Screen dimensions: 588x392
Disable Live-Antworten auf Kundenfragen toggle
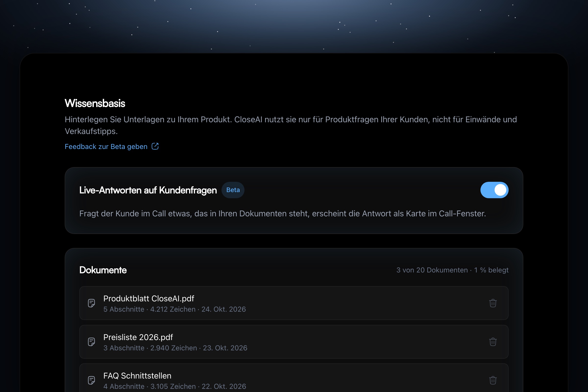click(494, 190)
